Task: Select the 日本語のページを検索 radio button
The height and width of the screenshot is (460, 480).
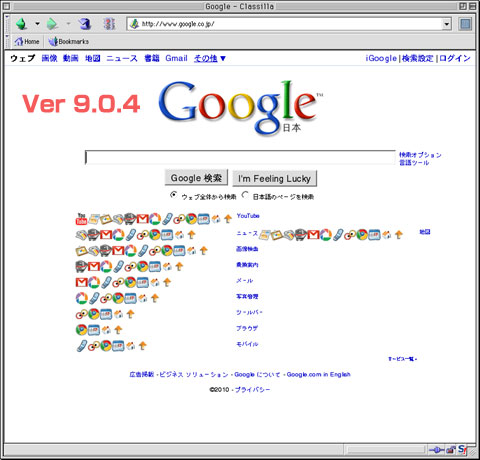Action: [245, 195]
